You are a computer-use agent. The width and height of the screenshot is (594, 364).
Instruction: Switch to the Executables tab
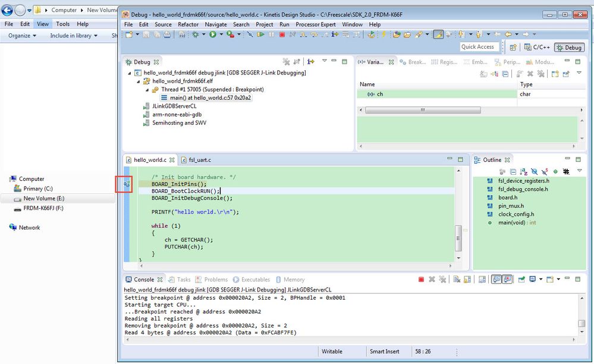click(251, 280)
